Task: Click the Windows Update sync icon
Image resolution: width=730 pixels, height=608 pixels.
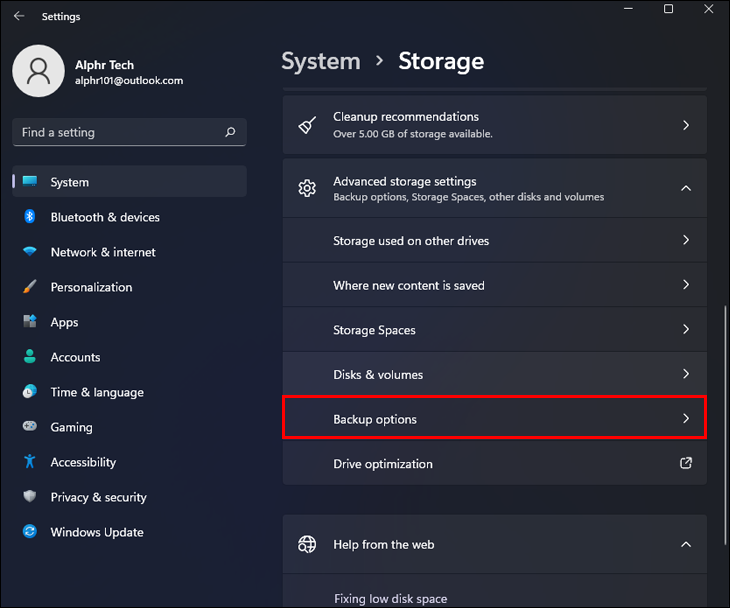Action: pyautogui.click(x=30, y=532)
